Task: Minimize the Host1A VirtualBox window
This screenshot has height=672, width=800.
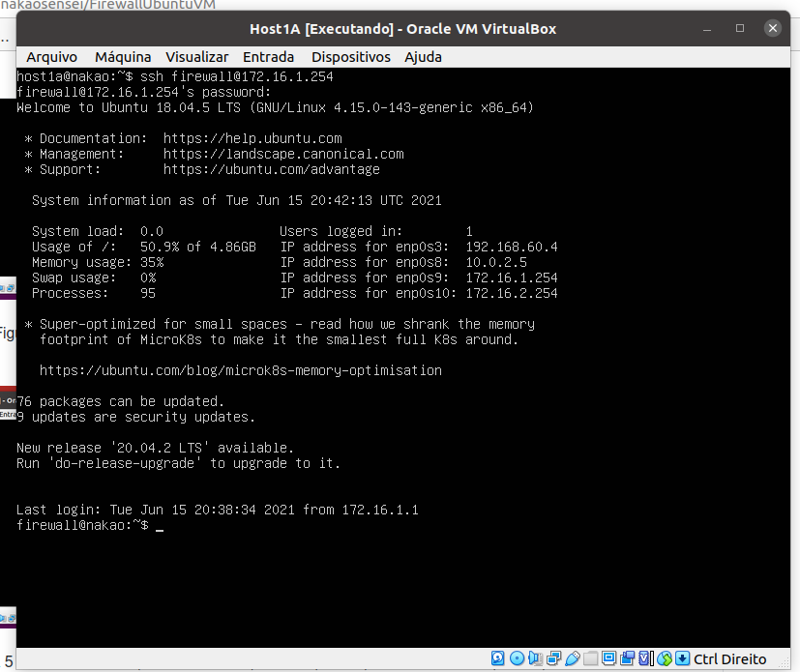Action: (707, 29)
